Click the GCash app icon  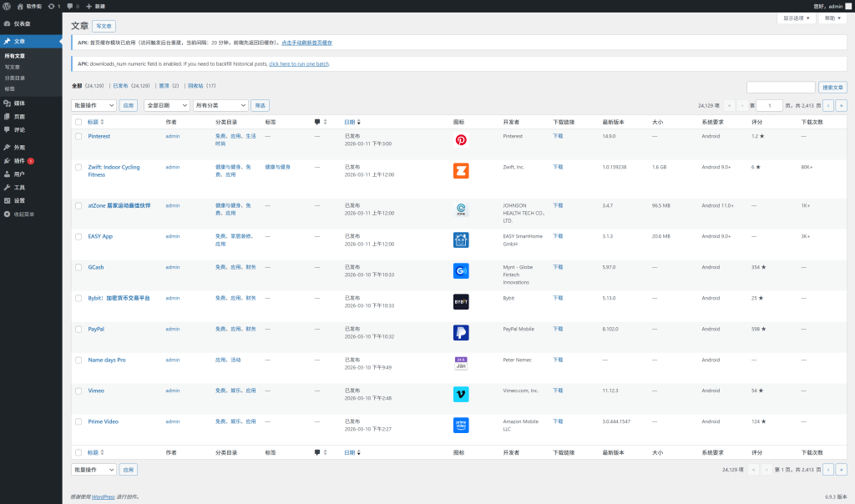click(461, 271)
